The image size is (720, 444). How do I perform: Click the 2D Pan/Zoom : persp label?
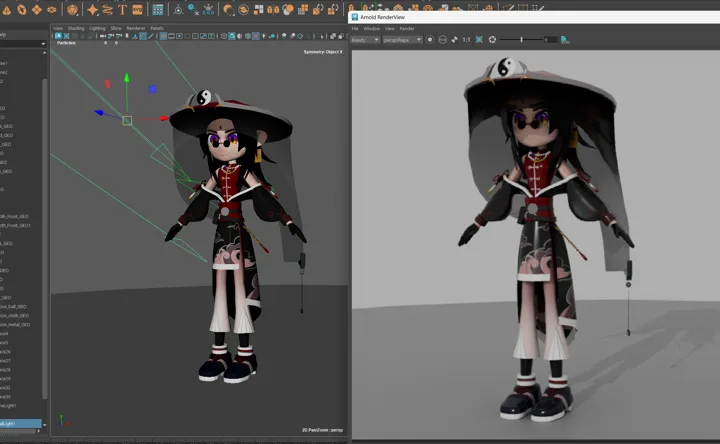click(x=322, y=430)
